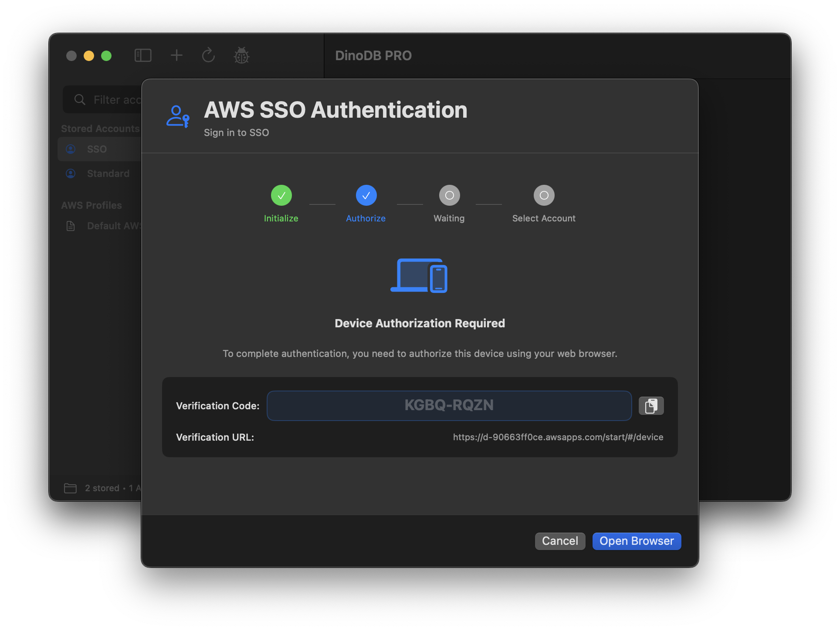Screen dimensions: 840x632
Task: Click the laptop and phone device icon
Action: pyautogui.click(x=419, y=275)
